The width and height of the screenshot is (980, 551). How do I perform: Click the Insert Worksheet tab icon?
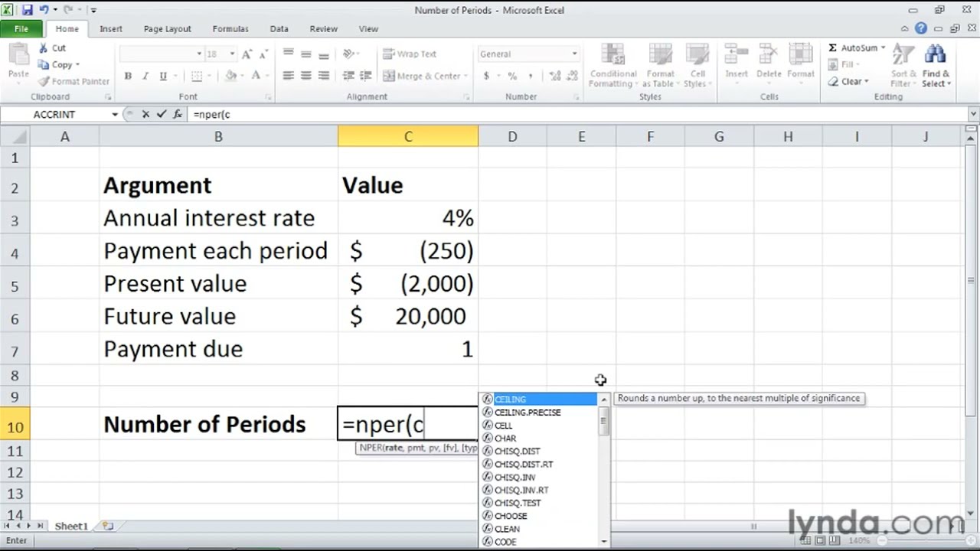pos(108,527)
